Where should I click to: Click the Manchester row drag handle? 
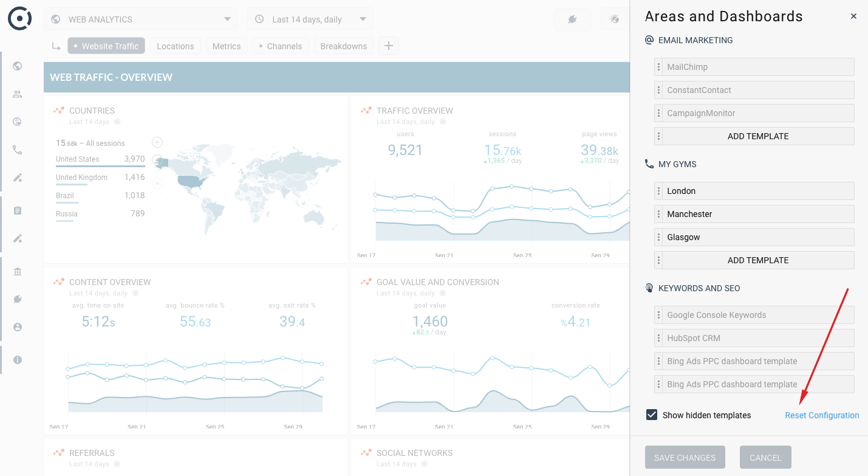(x=658, y=214)
